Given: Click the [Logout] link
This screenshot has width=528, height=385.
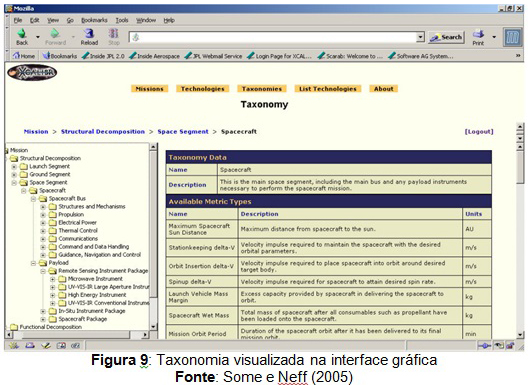Looking at the screenshot, I should 479,132.
